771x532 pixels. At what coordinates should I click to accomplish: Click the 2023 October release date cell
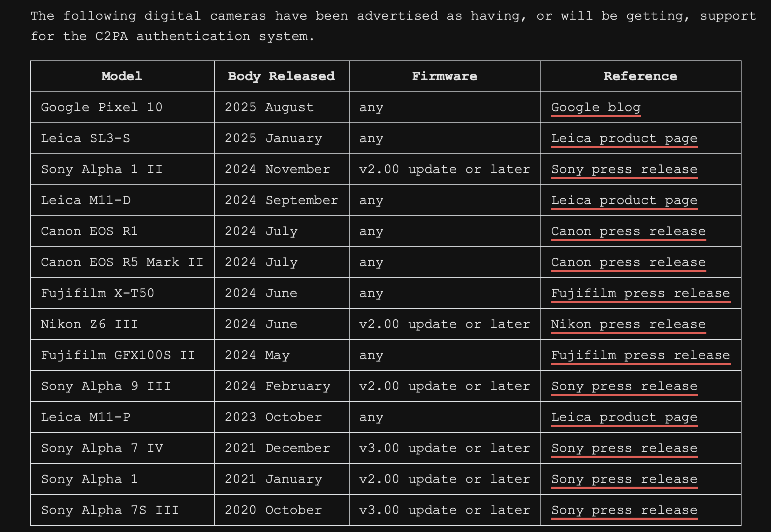click(273, 417)
